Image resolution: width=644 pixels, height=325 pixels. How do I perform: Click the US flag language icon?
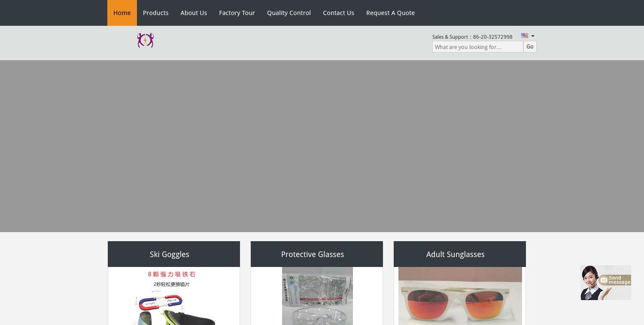[525, 36]
